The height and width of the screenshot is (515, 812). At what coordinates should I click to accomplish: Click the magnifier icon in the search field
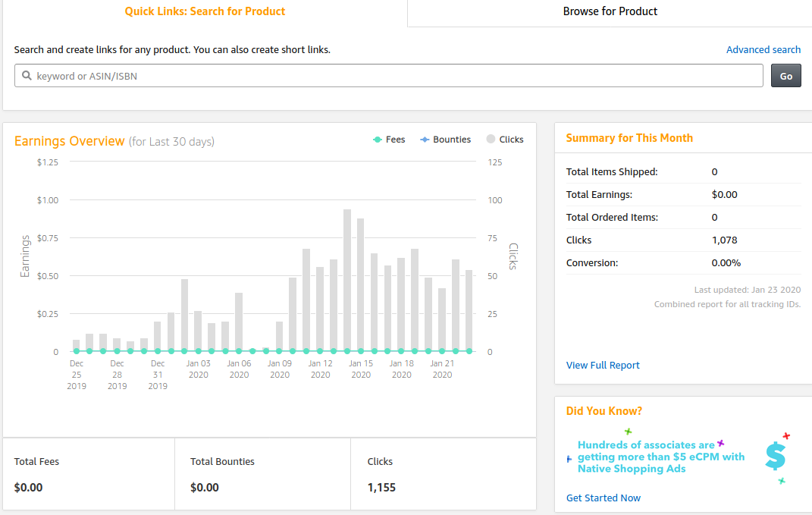(x=27, y=76)
